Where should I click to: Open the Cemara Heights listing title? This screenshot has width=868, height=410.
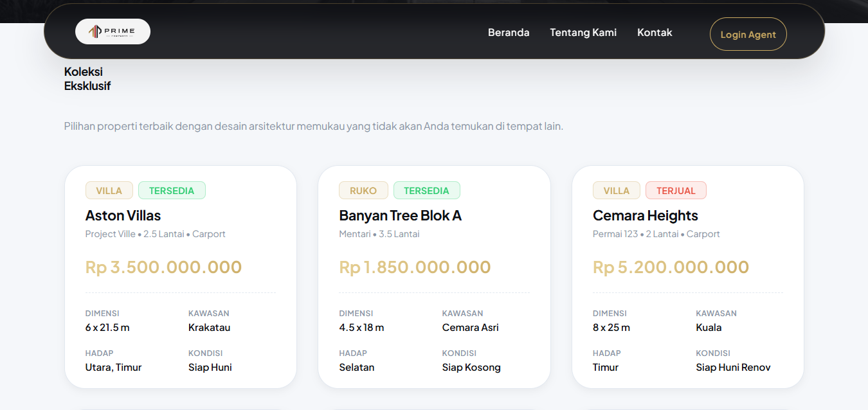(646, 215)
